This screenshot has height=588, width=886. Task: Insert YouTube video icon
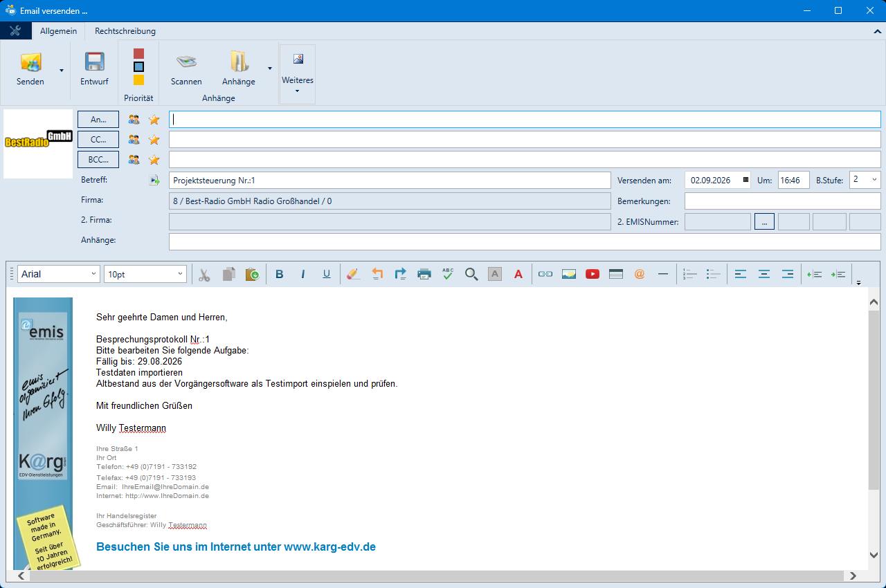pos(593,274)
